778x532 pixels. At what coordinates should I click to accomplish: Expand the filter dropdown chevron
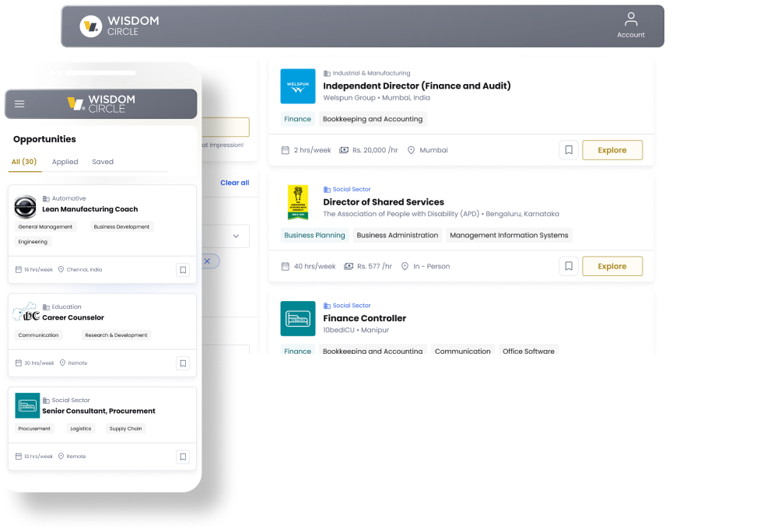click(x=237, y=236)
